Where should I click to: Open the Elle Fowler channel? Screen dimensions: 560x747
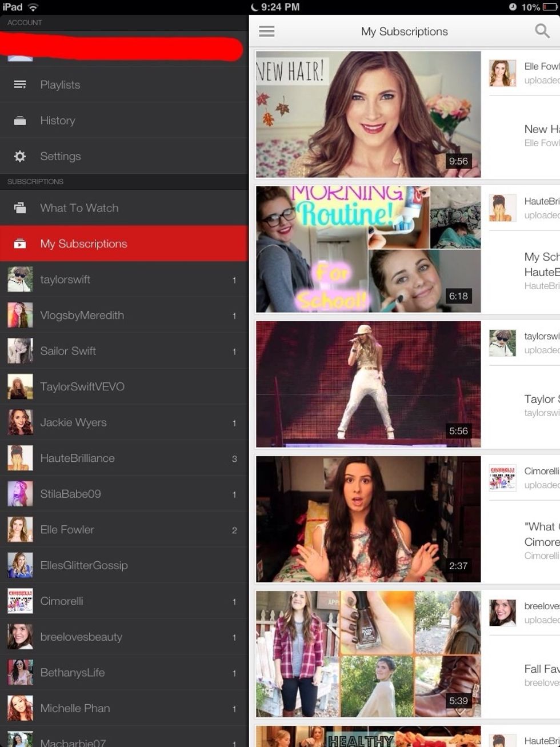tap(66, 529)
